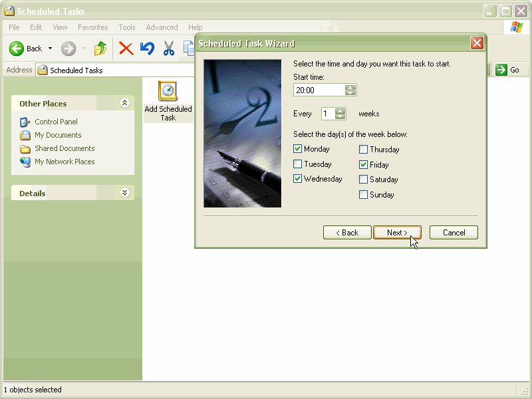
Task: Open the View menu
Action: pyautogui.click(x=60, y=27)
